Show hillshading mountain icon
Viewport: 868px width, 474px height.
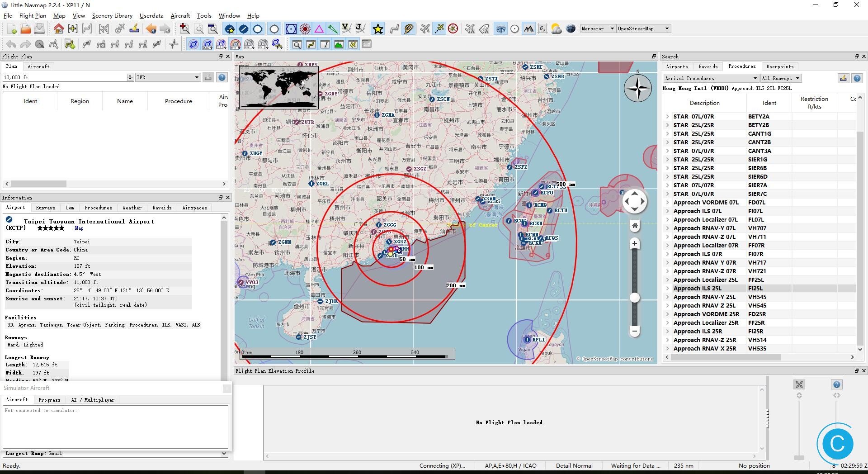pyautogui.click(x=528, y=29)
